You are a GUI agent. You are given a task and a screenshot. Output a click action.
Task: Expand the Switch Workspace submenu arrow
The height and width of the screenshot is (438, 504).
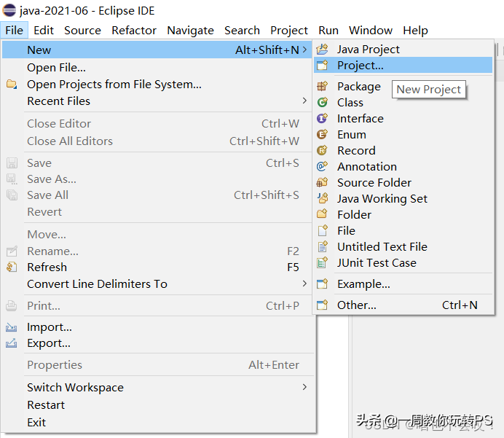click(x=304, y=387)
